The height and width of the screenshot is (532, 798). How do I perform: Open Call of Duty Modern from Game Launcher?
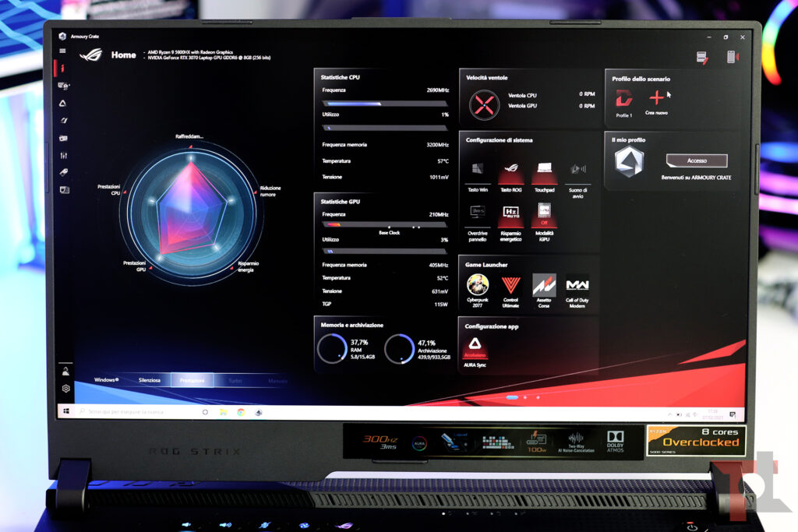tap(577, 285)
